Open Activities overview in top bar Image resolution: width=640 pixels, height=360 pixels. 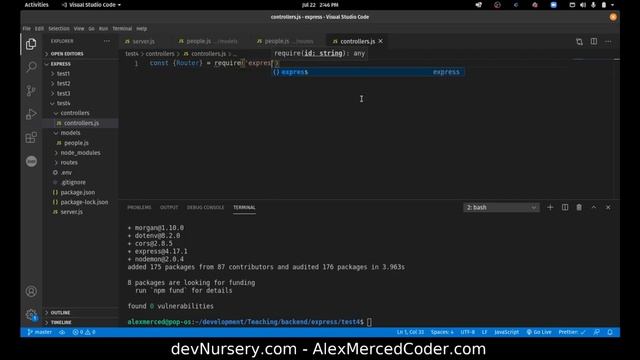[36, 5]
